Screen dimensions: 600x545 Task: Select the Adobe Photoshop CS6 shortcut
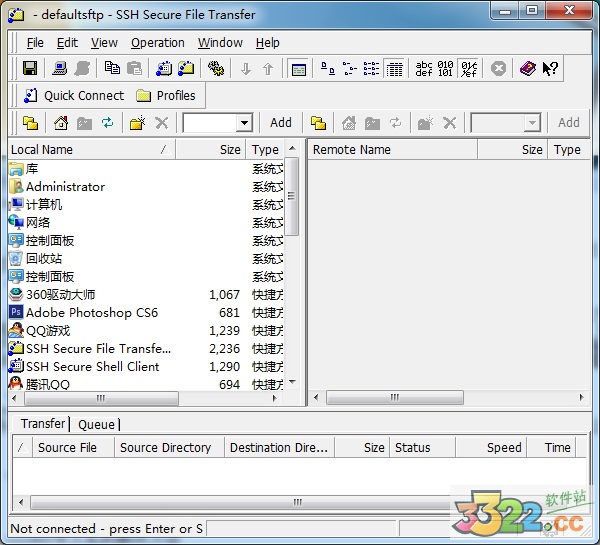coord(91,313)
